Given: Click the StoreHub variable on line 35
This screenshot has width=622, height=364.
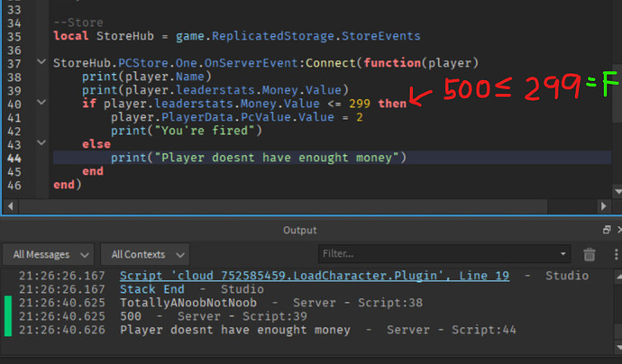Looking at the screenshot, I should [x=125, y=36].
